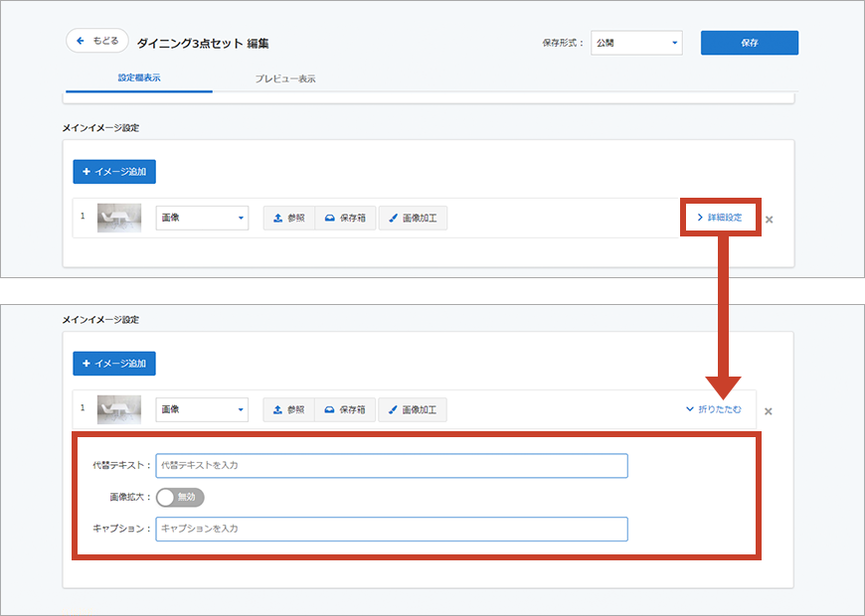
Task: Open the upper 保存箱 storage button
Action: pos(345,218)
